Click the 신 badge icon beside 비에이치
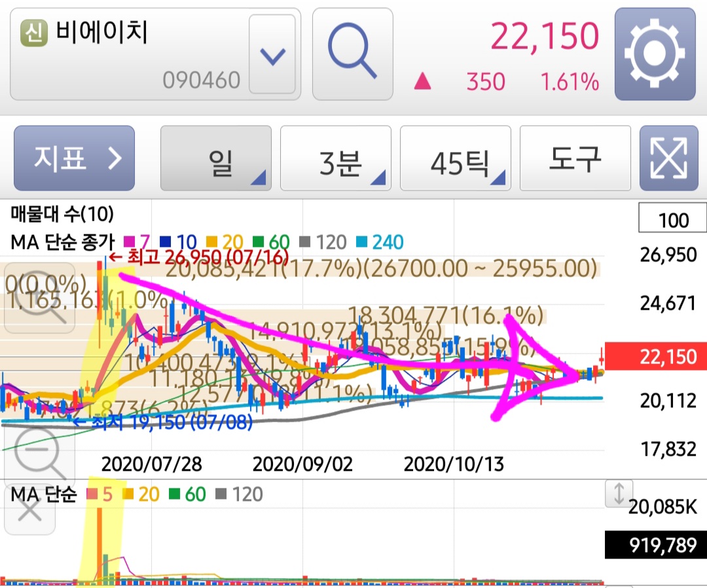Image resolution: width=707 pixels, height=588 pixels. point(34,33)
